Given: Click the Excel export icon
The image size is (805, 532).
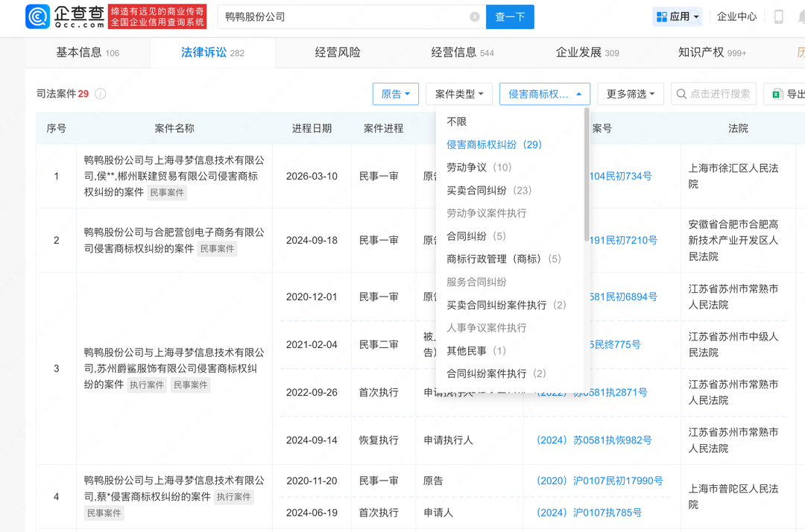Looking at the screenshot, I should (777, 94).
